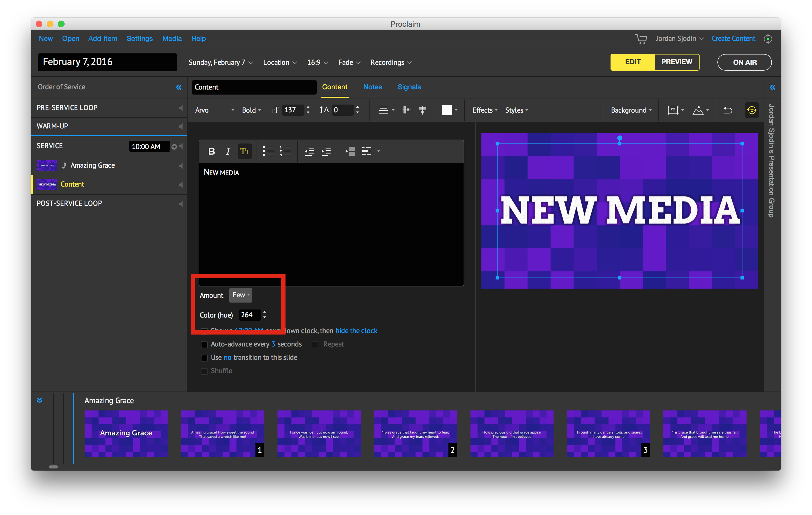Click the hide the clock link

tap(356, 331)
